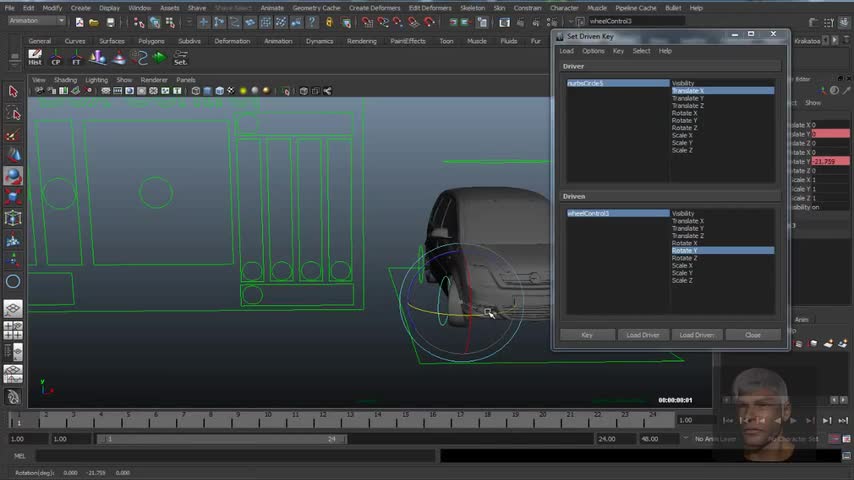This screenshot has width=854, height=480.
Task: Open the Options menu in Set Driven Key
Action: 593,51
